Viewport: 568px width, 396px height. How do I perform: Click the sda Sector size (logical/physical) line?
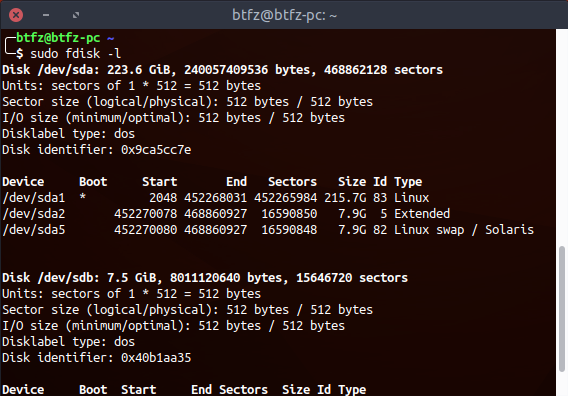pyautogui.click(x=188, y=102)
